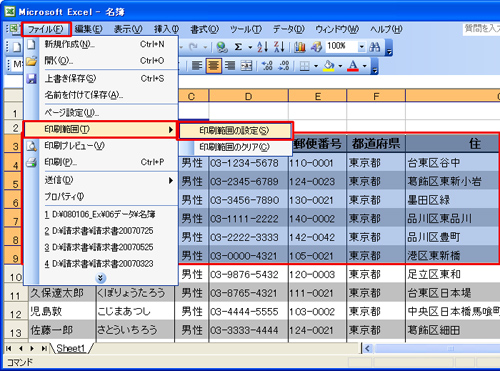Click Decrease Decimal icon

(x=284, y=66)
